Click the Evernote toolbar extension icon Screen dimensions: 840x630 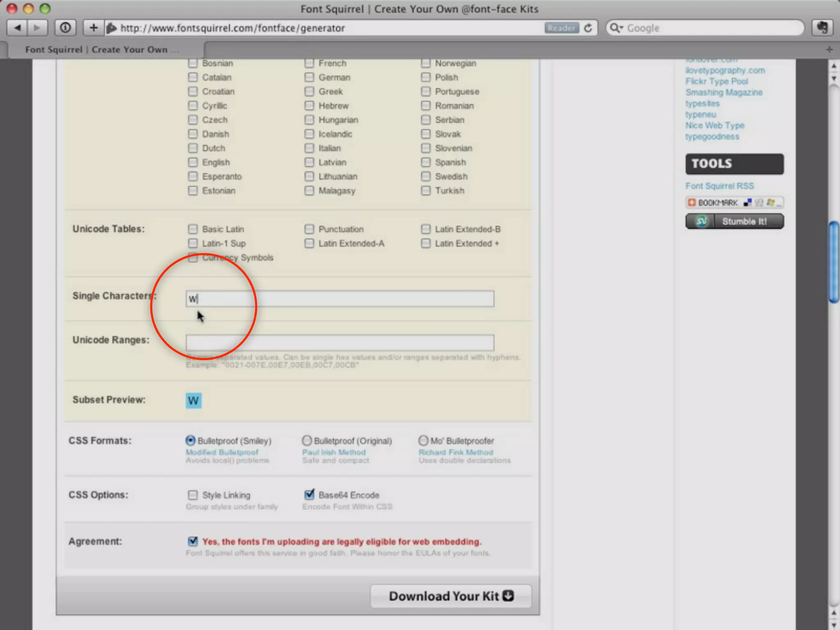pos(822,28)
